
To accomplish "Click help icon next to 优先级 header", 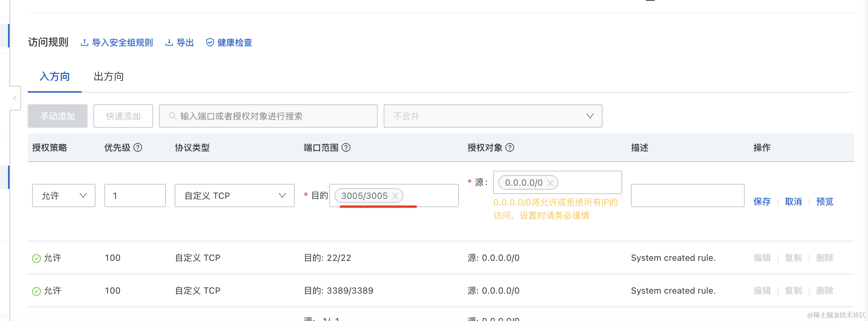I will coord(138,147).
